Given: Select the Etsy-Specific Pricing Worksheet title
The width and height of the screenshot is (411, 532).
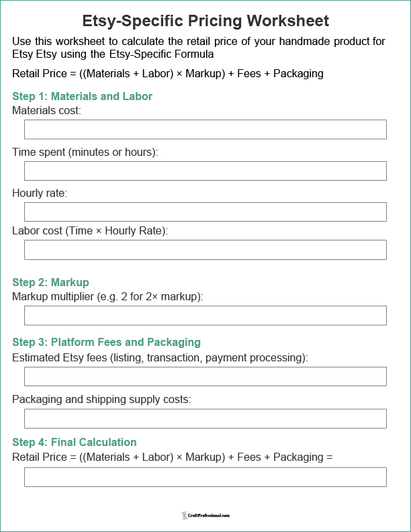Looking at the screenshot, I should point(205,21).
